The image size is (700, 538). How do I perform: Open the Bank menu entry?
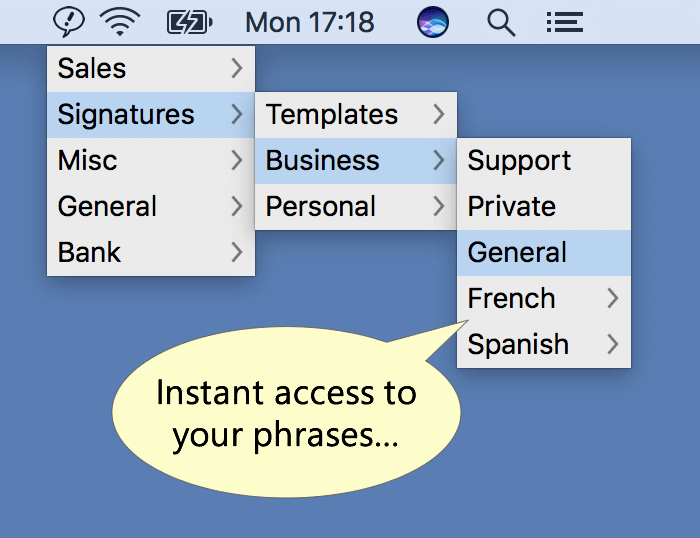pyautogui.click(x=151, y=253)
